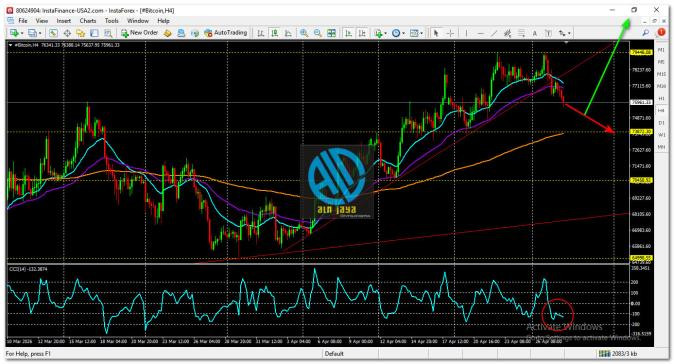Open the File menu
674x364 pixels.
tap(22, 21)
